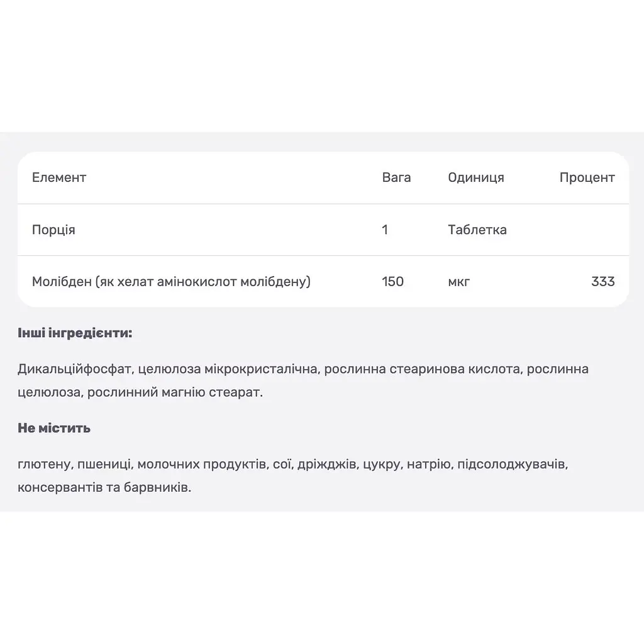Click the Процент column header
Viewport: 644px width, 644px height.
coord(587,178)
